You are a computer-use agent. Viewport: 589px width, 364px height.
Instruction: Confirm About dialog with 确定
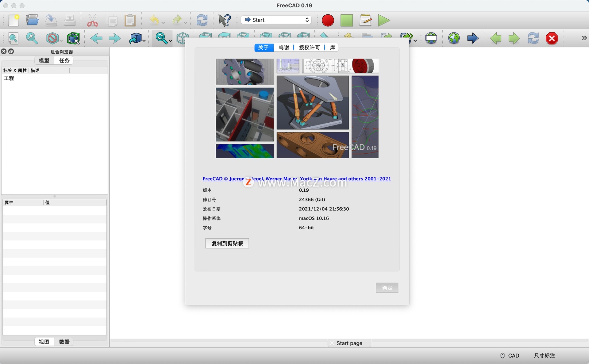point(387,288)
